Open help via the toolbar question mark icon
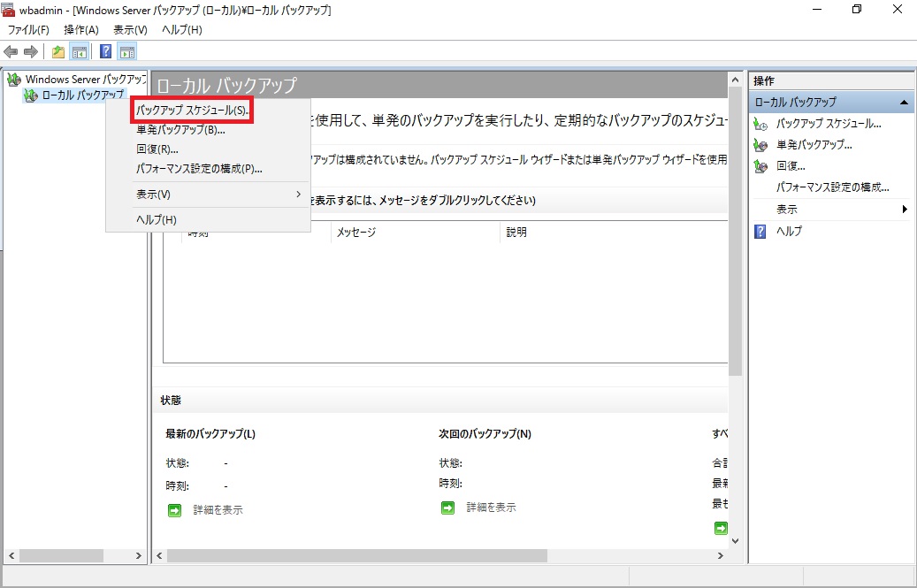 (x=106, y=51)
